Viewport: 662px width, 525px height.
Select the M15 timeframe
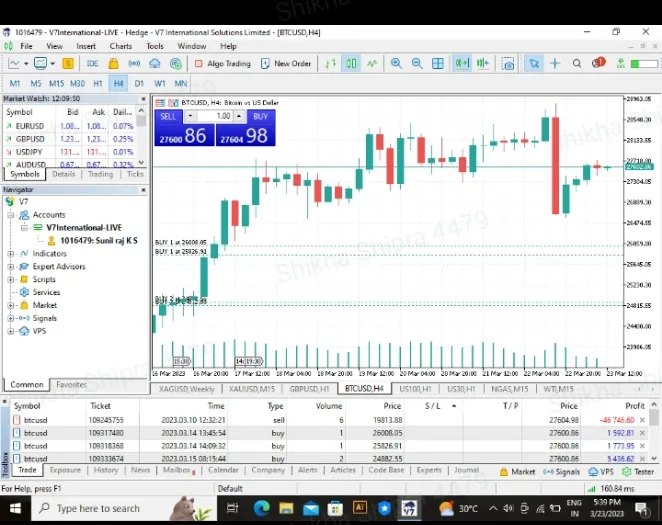[57, 84]
